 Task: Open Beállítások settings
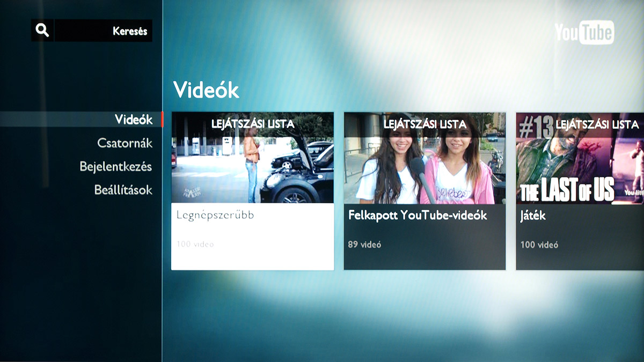123,190
